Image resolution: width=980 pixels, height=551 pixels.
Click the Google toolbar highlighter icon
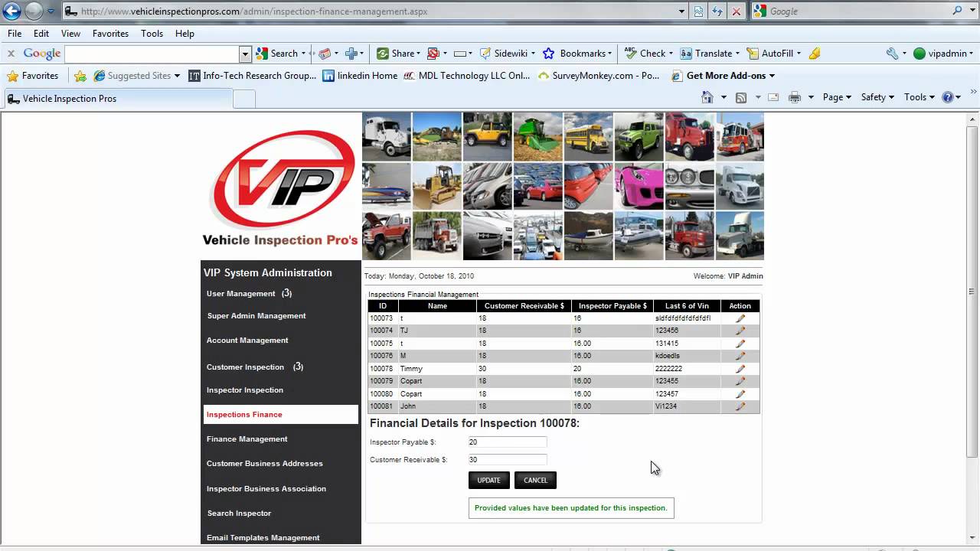[x=815, y=54]
